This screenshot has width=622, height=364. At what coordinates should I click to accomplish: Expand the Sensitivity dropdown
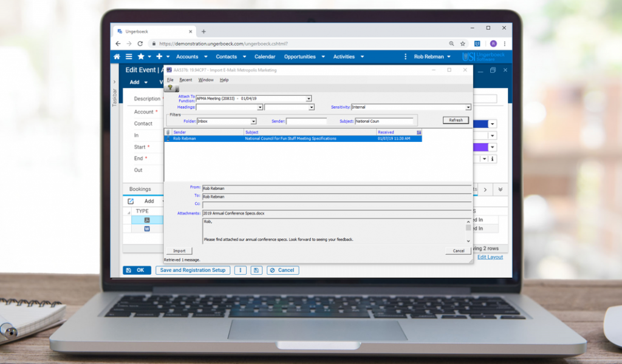point(468,107)
